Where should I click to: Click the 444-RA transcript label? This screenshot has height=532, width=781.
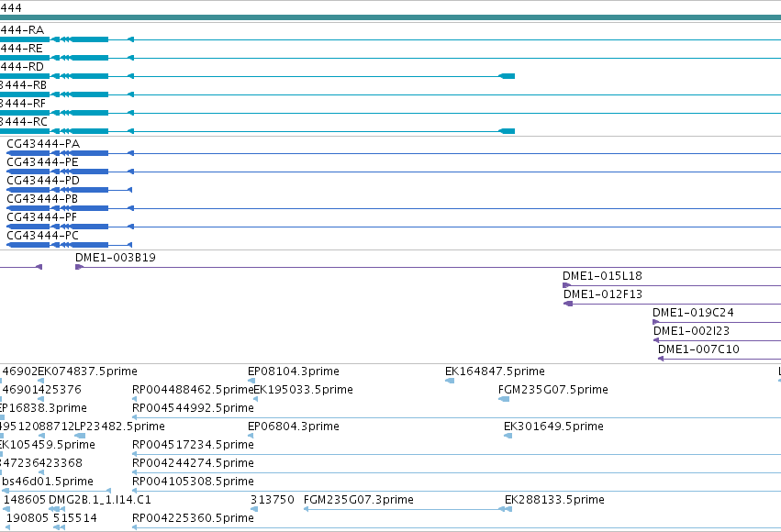22,30
